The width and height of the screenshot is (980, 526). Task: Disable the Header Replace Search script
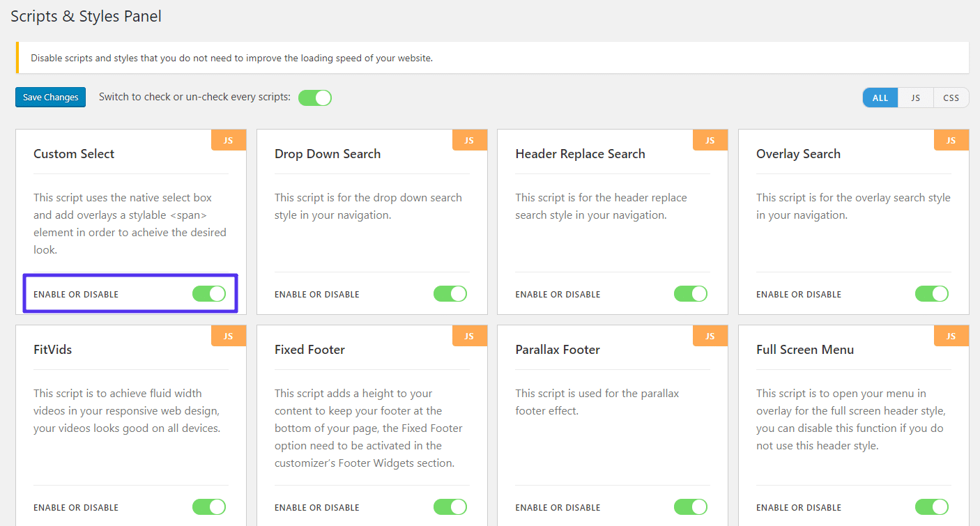pyautogui.click(x=691, y=293)
